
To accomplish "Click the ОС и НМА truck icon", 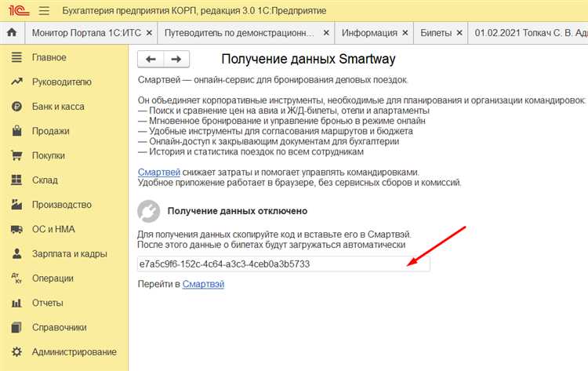I will coord(16,229).
